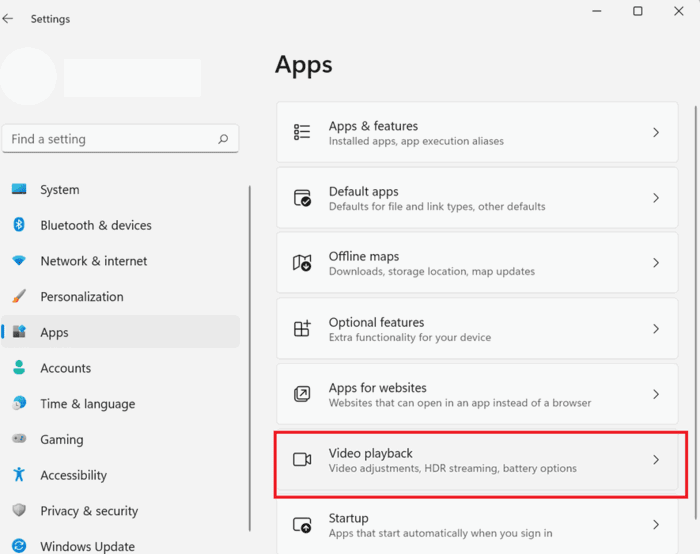Expand Default apps chevron arrow
This screenshot has height=554, width=700.
point(656,198)
